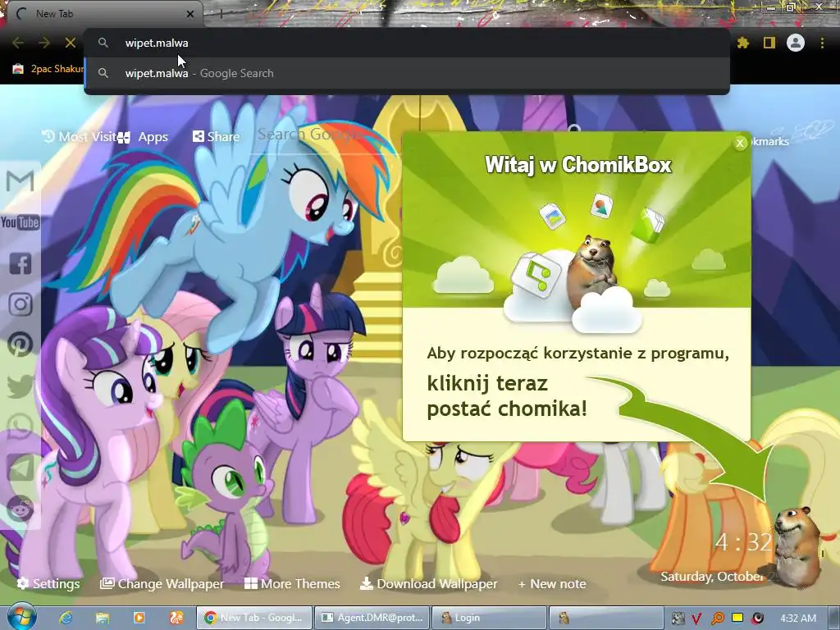Screen dimensions: 840x630
Task: Stop page loading with the X button
Action: coord(71,43)
